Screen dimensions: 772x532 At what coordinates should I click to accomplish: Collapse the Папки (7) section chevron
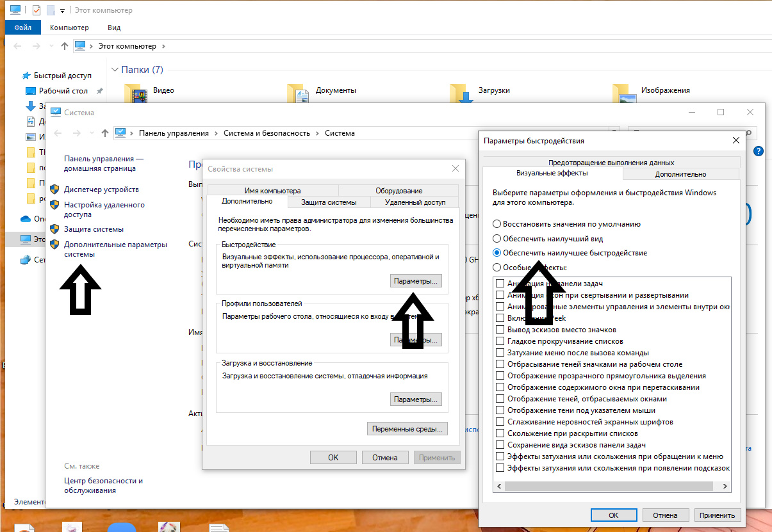point(115,70)
